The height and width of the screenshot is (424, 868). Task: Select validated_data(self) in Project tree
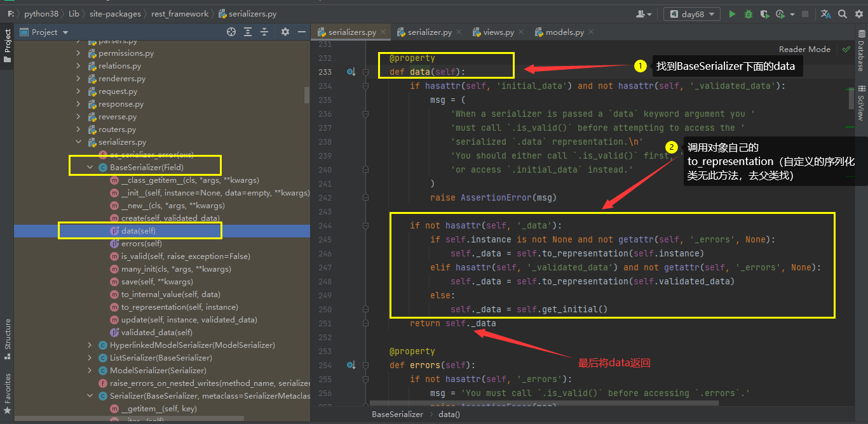click(157, 333)
